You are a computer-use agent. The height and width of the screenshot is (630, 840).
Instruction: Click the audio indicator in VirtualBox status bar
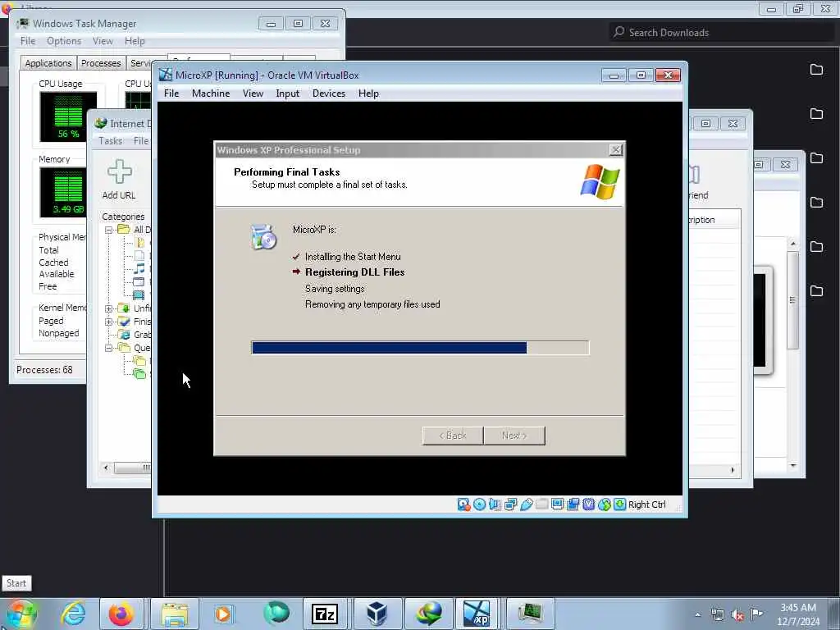pyautogui.click(x=495, y=504)
